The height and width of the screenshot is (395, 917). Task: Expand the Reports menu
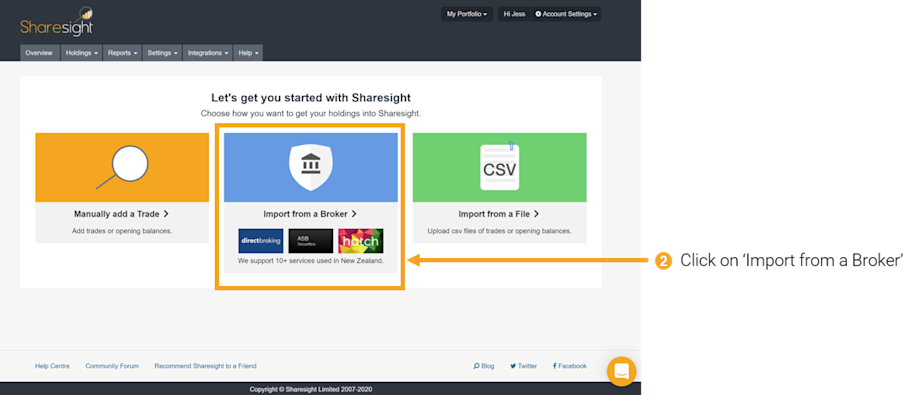coord(123,53)
